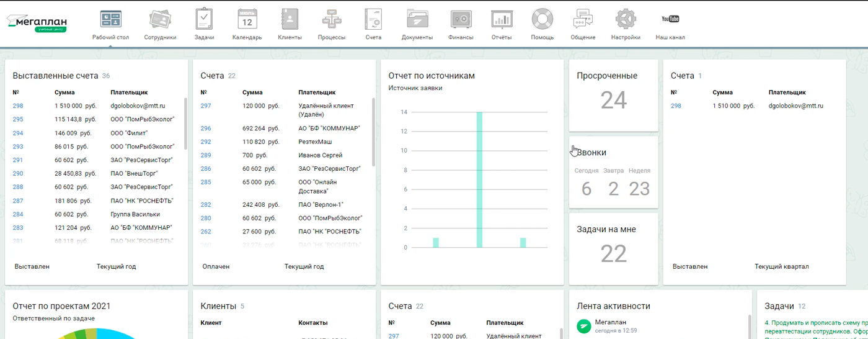
Task: Expand the Оплачен status filter
Action: click(216, 266)
